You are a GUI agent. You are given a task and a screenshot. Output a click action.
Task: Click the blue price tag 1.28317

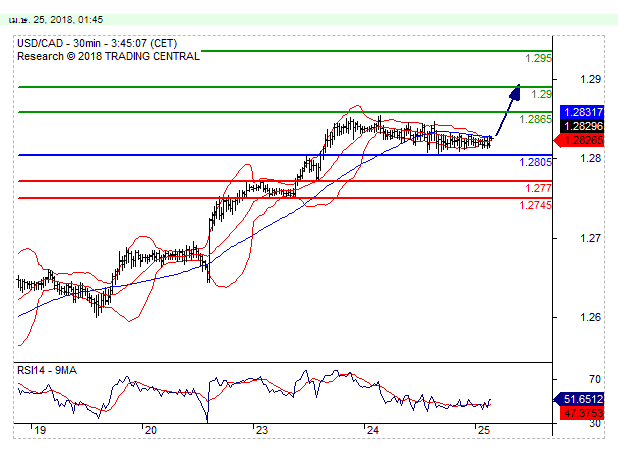tap(582, 112)
